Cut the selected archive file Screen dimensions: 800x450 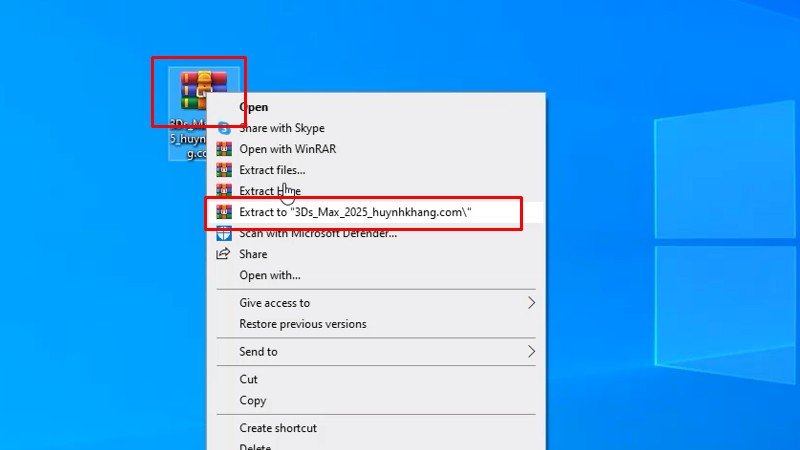click(x=248, y=379)
